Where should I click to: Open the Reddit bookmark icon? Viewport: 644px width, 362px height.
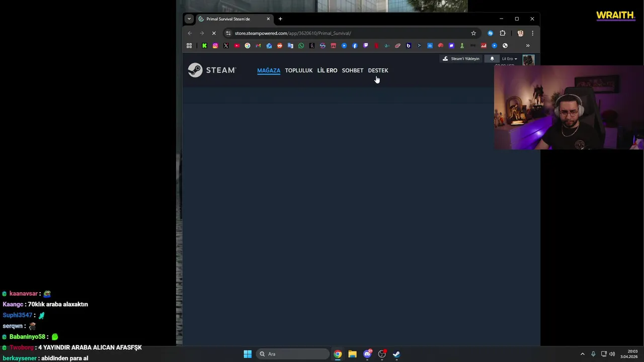280,46
